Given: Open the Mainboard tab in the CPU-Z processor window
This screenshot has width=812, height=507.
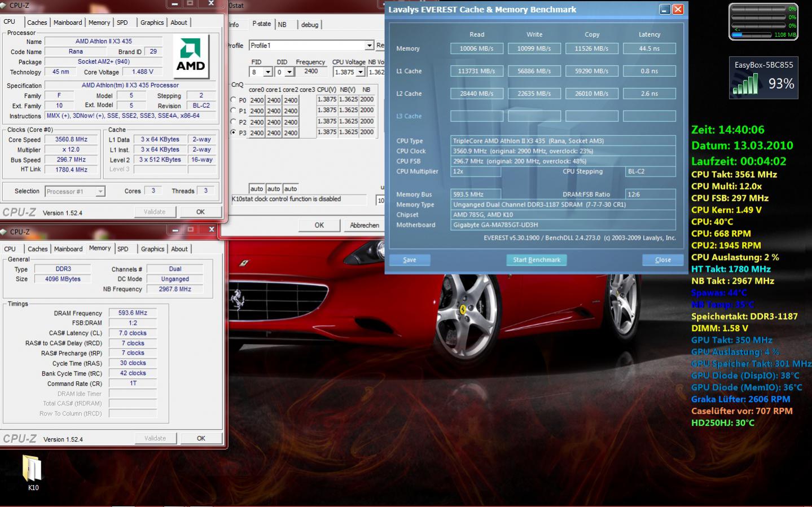Looking at the screenshot, I should pyautogui.click(x=68, y=23).
